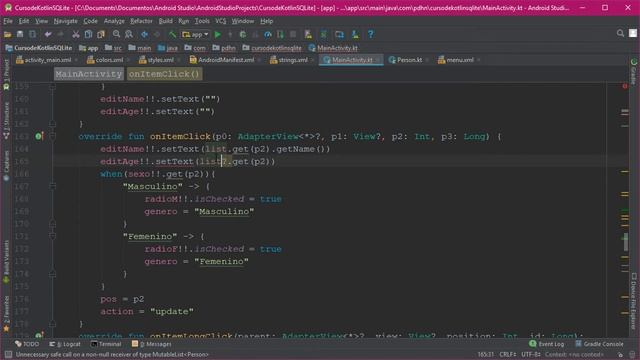Click the java folder breadcrumb
Screen dimensions: 640x360
[x=168, y=48]
